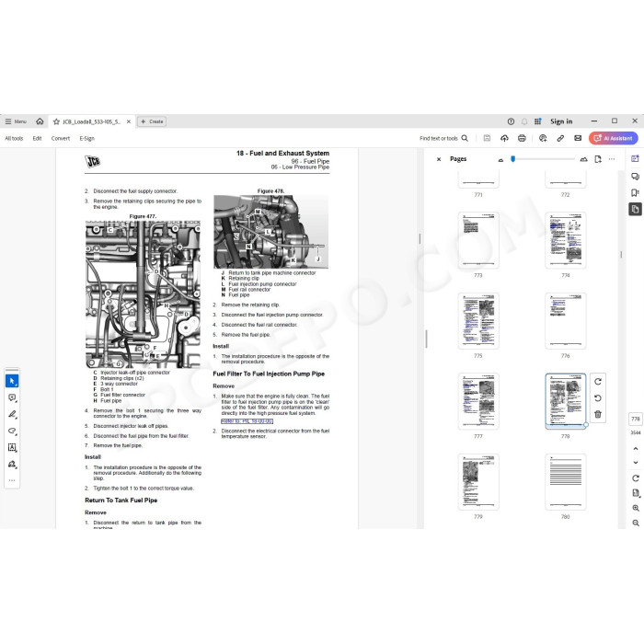The width and height of the screenshot is (644, 644).
Task: Click the upload to cloud icon
Action: pyautogui.click(x=504, y=138)
